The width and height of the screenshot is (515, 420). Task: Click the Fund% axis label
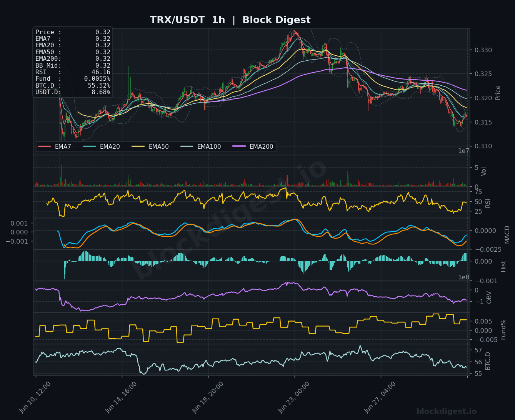(x=503, y=329)
